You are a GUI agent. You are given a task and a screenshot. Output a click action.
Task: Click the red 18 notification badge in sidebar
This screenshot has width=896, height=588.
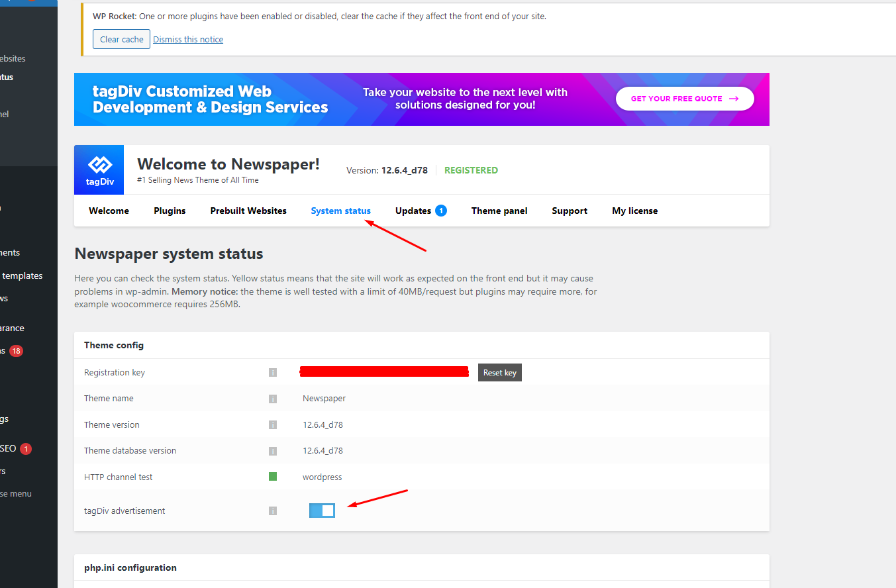[16, 351]
